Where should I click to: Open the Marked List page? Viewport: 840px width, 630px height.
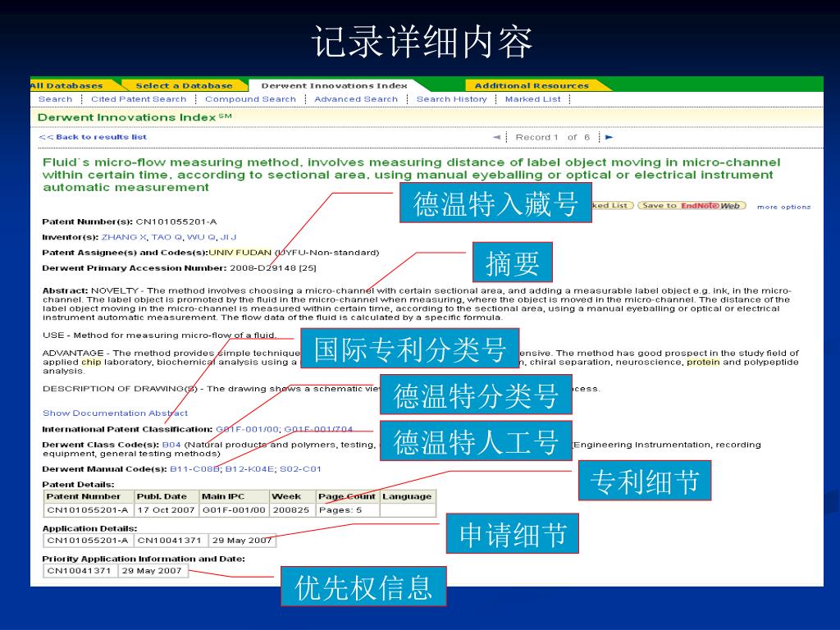point(532,99)
